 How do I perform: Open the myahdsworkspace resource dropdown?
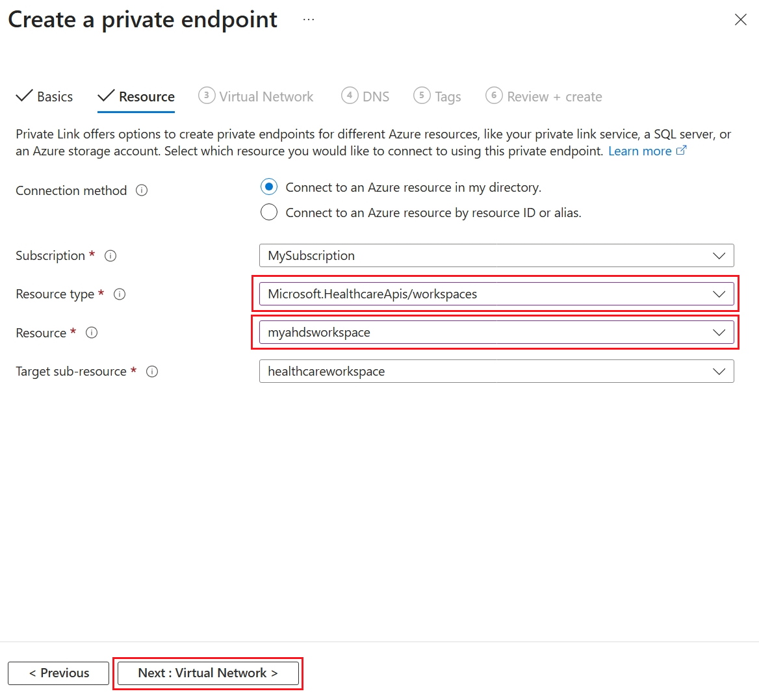[x=496, y=333]
